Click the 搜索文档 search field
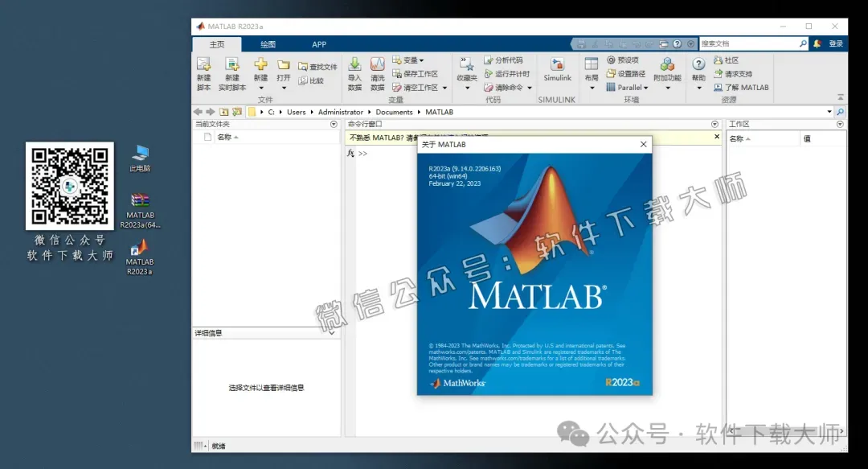Screen dimensions: 868x469 click(x=749, y=43)
